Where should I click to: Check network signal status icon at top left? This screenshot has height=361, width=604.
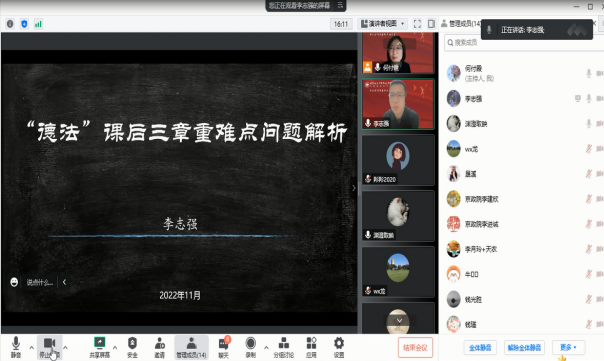tap(38, 24)
